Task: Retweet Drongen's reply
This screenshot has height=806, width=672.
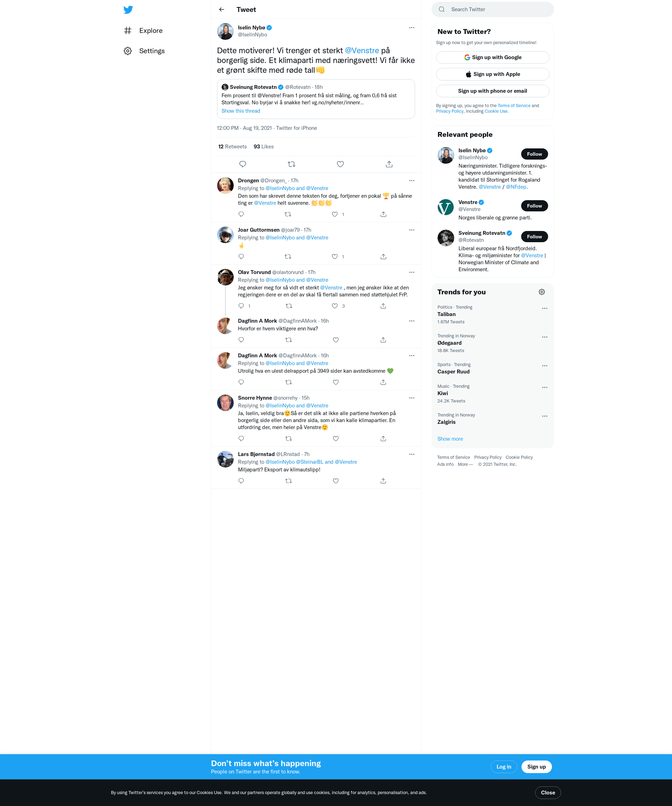Action: pos(288,214)
